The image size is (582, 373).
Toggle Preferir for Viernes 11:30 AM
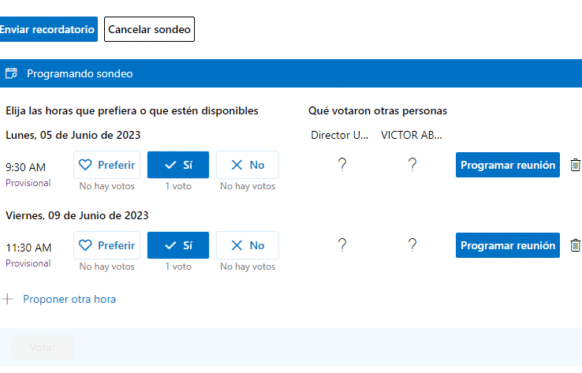107,245
